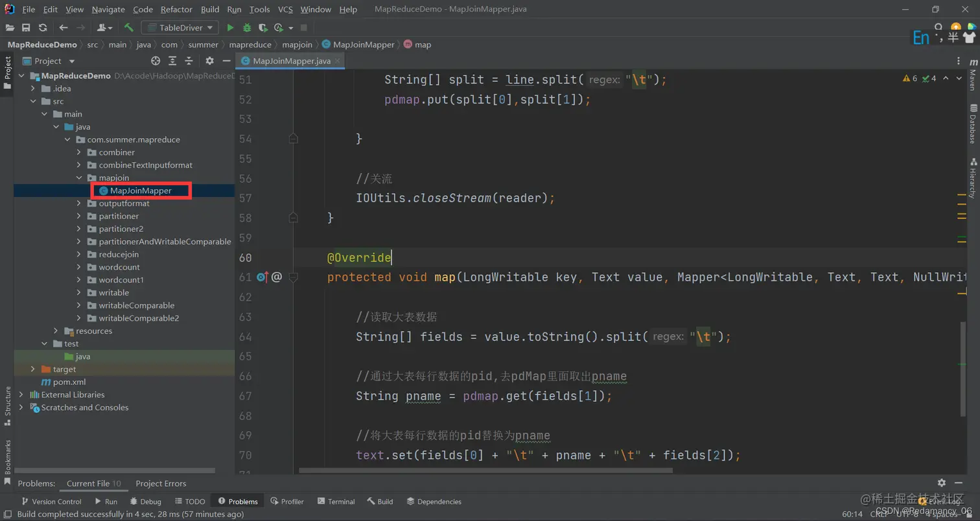
Task: Fold code block at line 54 gutter
Action: (293, 139)
